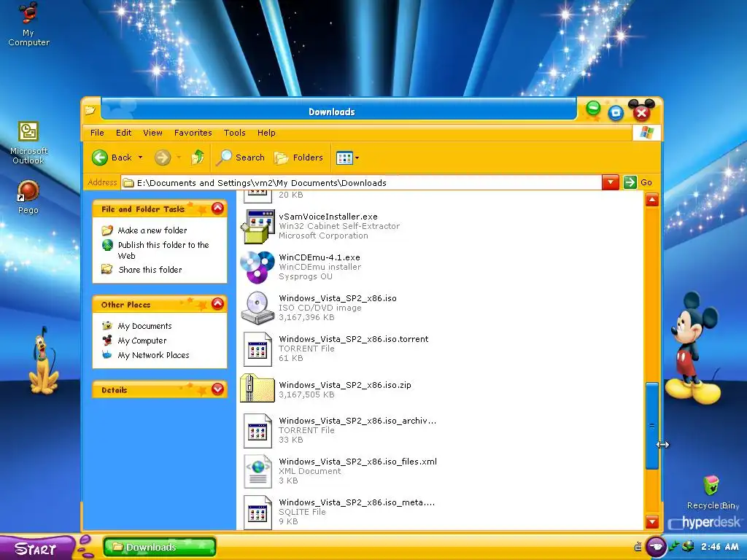Image resolution: width=747 pixels, height=560 pixels.
Task: Open the Recycle Bin icon
Action: (x=712, y=492)
